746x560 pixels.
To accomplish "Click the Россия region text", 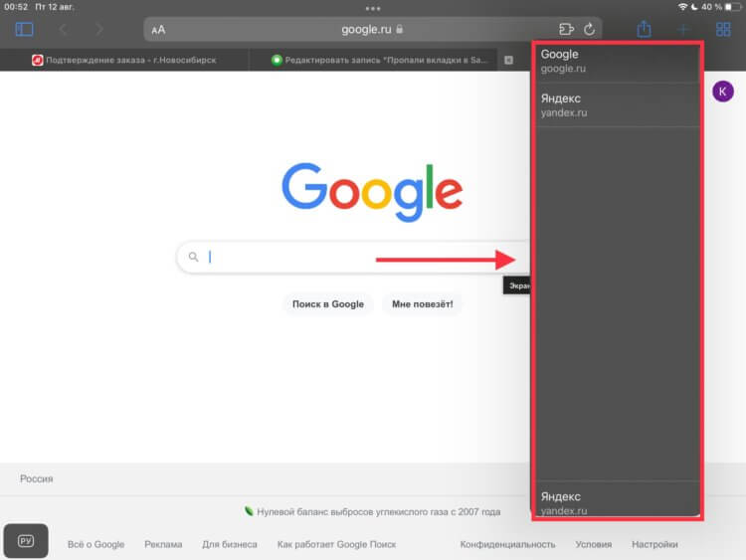I will click(x=36, y=479).
